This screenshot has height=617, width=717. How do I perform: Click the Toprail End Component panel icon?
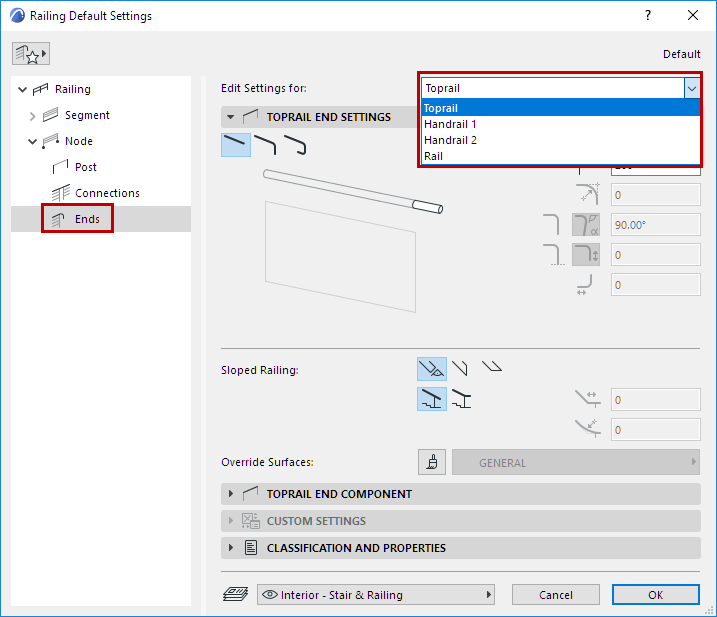[x=250, y=494]
